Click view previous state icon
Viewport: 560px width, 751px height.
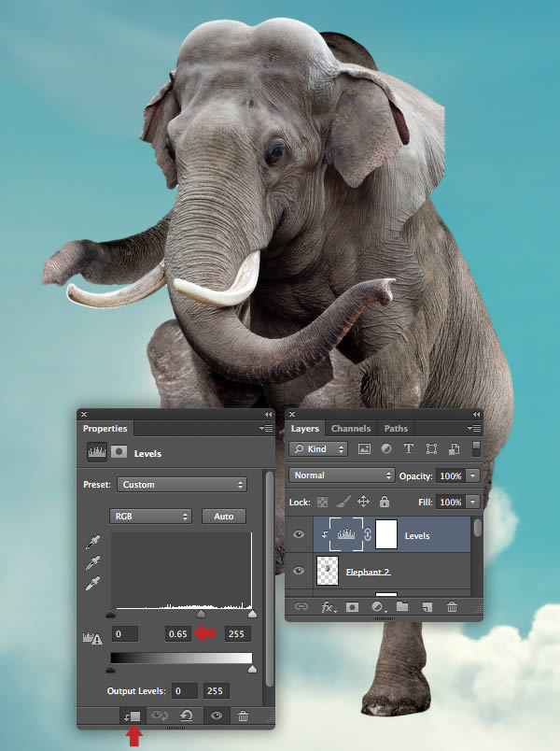pos(160,716)
